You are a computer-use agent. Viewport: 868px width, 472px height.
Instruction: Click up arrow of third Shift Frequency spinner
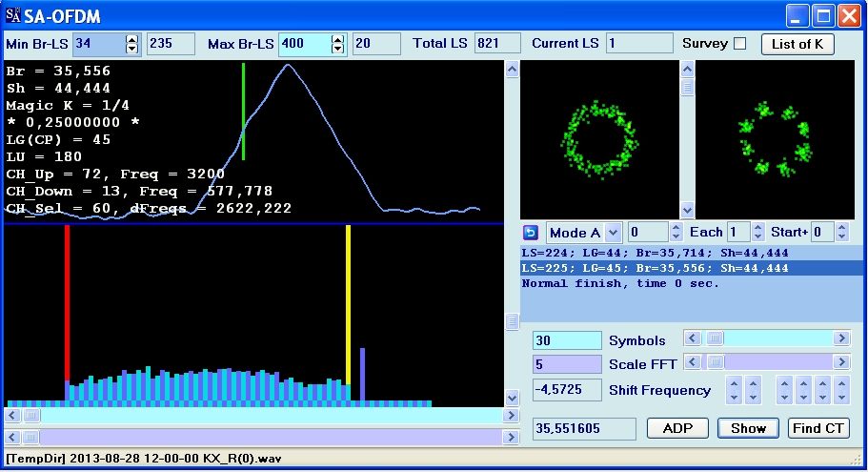(x=784, y=383)
